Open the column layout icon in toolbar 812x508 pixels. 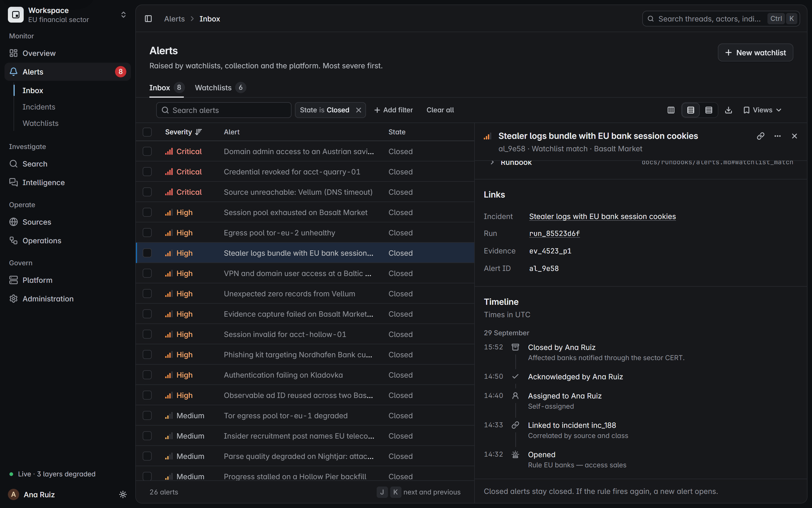click(x=671, y=110)
